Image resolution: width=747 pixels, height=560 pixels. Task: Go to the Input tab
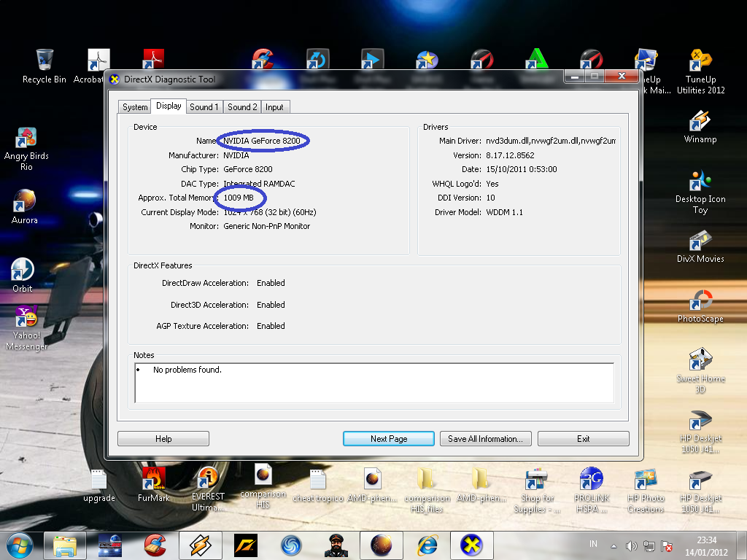274,107
